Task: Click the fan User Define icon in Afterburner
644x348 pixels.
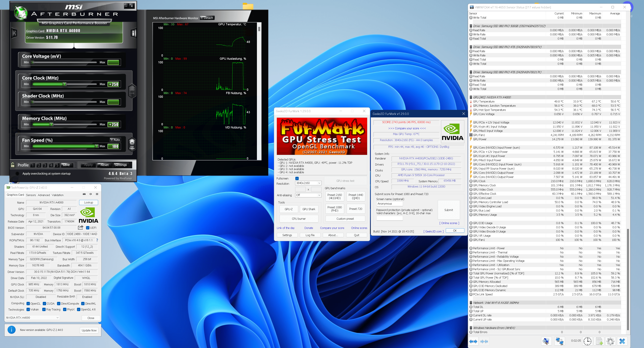Action: [132, 144]
